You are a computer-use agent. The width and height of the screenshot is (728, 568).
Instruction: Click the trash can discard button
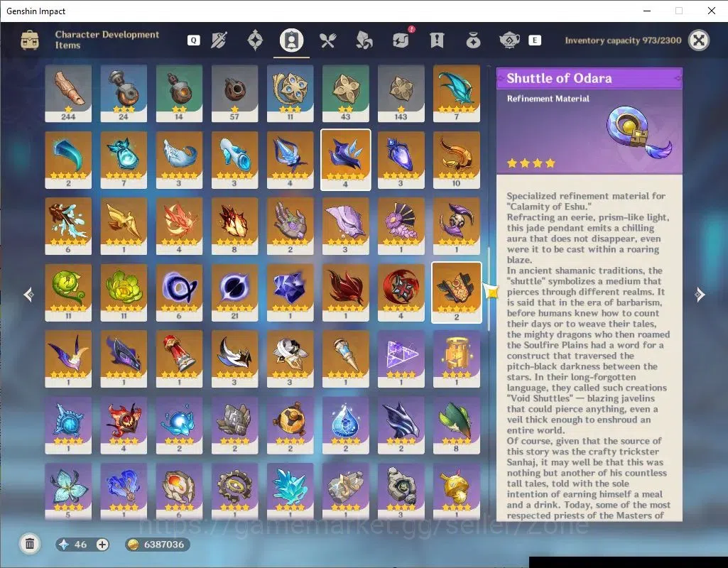30,544
